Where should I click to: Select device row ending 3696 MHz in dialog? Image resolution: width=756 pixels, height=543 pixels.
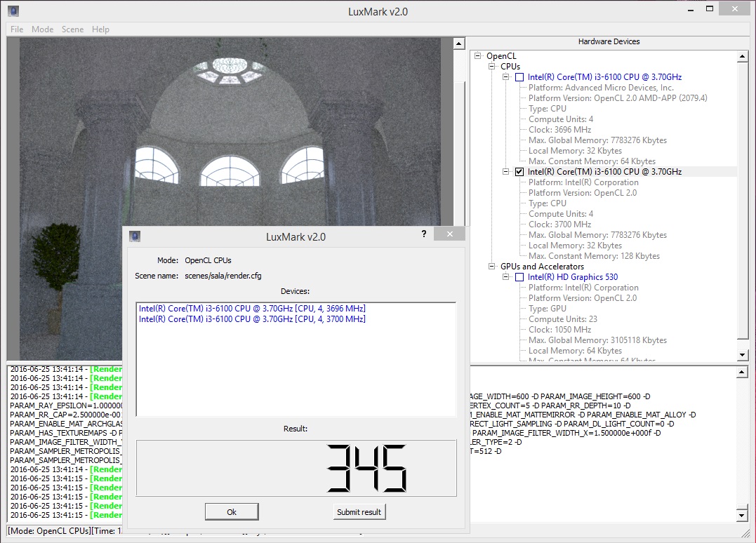pos(252,309)
